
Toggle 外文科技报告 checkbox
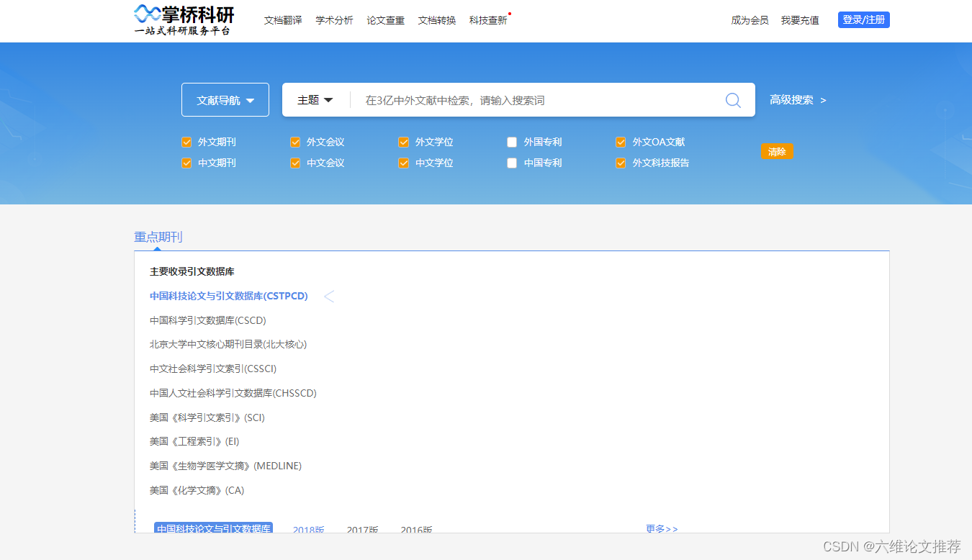coord(621,163)
